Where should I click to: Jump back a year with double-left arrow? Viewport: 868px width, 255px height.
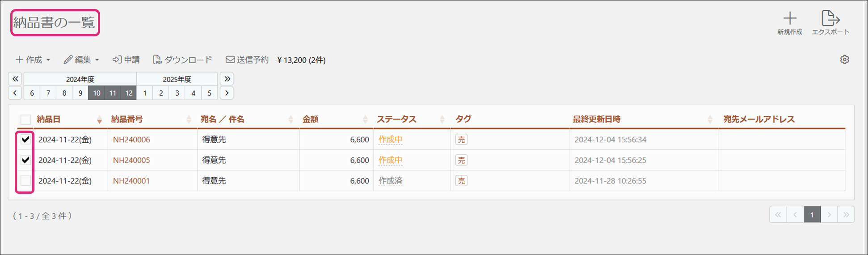15,79
